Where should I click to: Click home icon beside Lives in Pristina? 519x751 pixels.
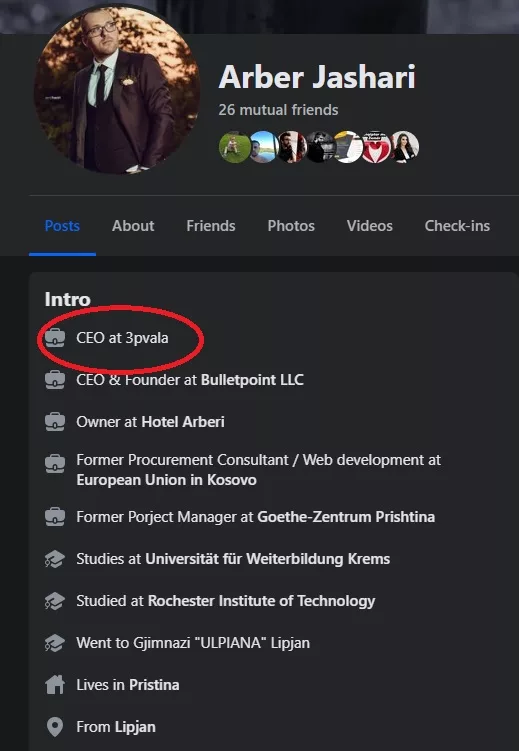(55, 685)
